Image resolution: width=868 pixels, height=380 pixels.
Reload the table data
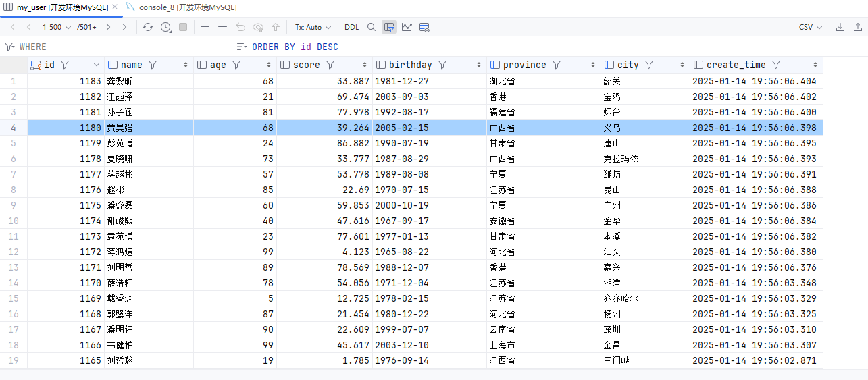tap(148, 27)
